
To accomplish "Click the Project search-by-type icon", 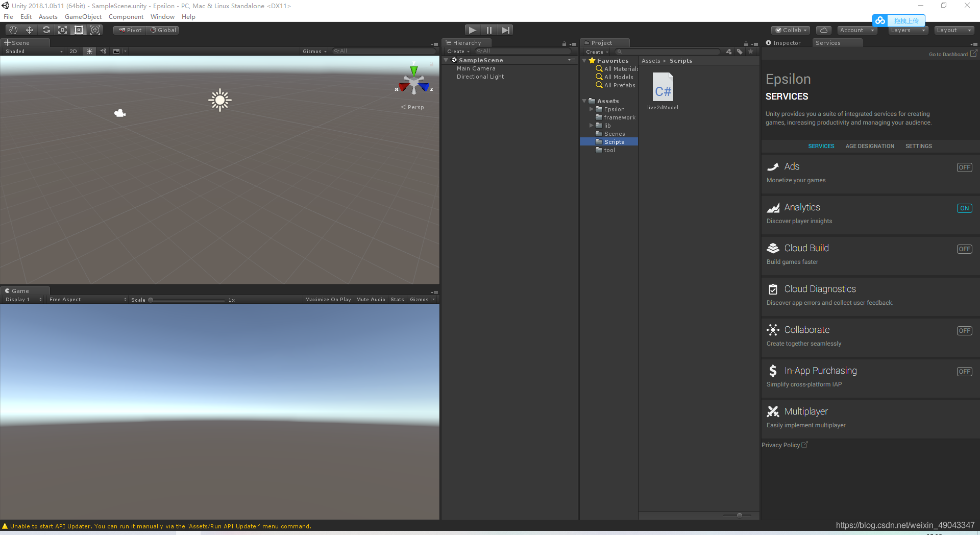I will [729, 52].
